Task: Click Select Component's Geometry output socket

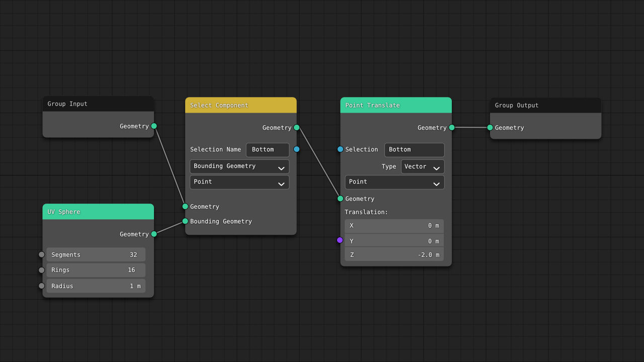Action: pos(297,128)
